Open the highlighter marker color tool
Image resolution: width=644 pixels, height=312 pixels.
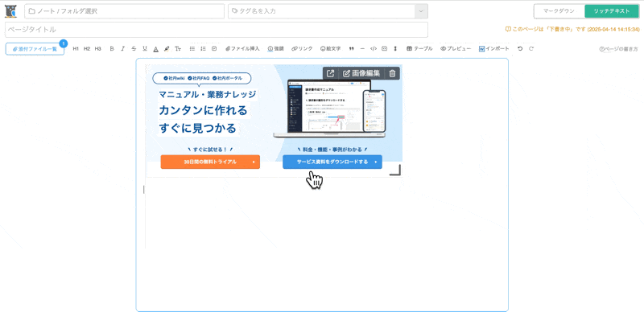click(167, 48)
